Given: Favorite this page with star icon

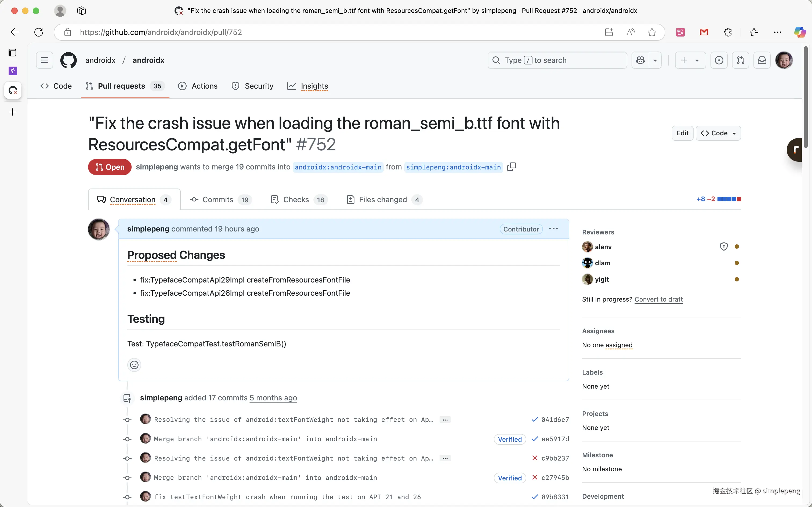Looking at the screenshot, I should pos(652,32).
